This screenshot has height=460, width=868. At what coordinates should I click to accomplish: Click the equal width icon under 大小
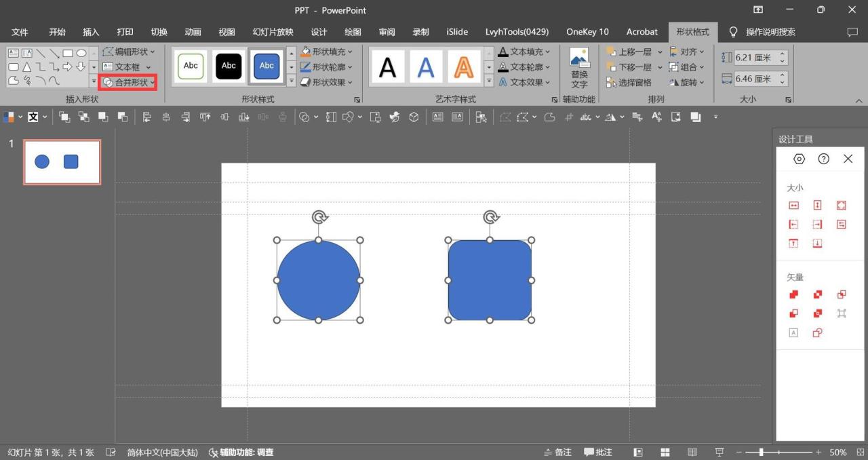pos(793,206)
